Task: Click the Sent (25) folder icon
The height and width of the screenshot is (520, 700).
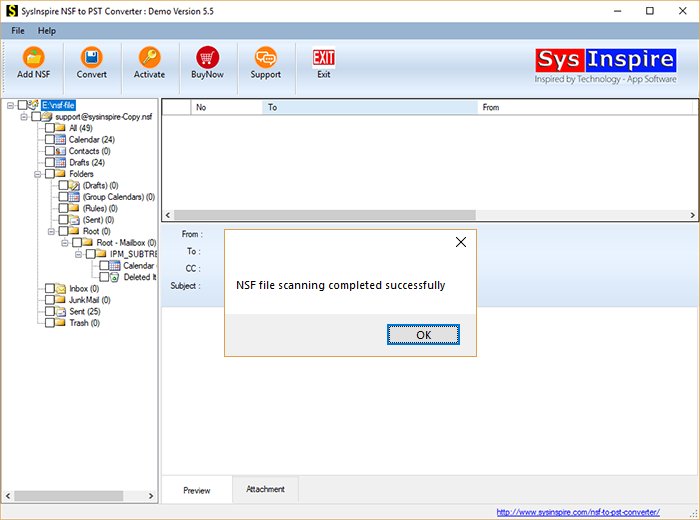Action: tap(60, 312)
